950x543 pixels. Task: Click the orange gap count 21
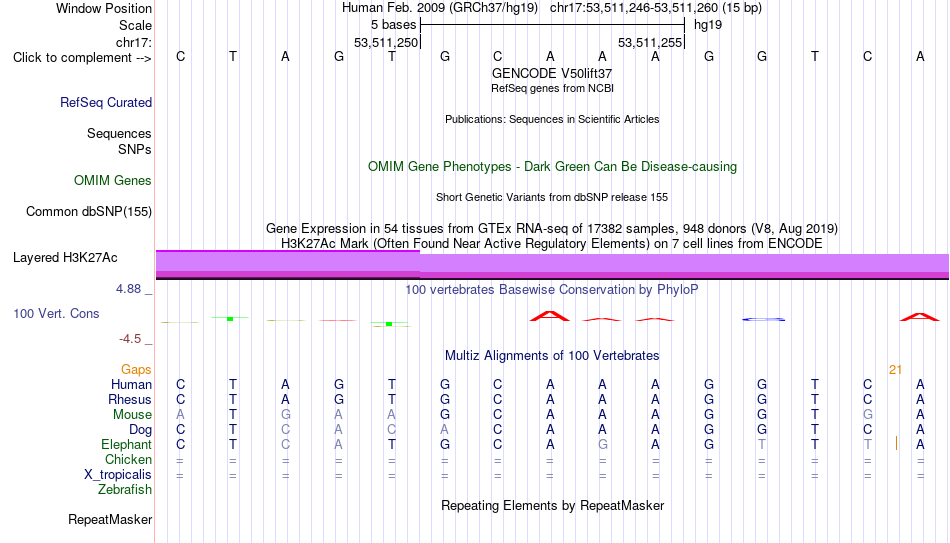coord(895,370)
